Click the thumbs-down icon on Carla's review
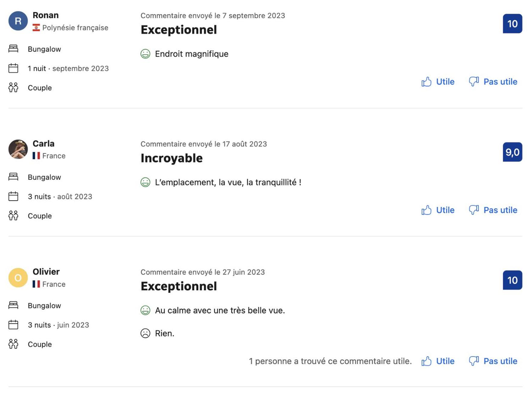Screen dimensions: 532x397 point(474,210)
